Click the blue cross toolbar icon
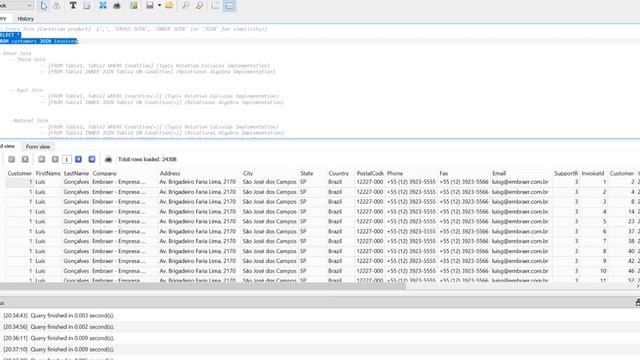The height and width of the screenshot is (360, 640). [x=103, y=6]
